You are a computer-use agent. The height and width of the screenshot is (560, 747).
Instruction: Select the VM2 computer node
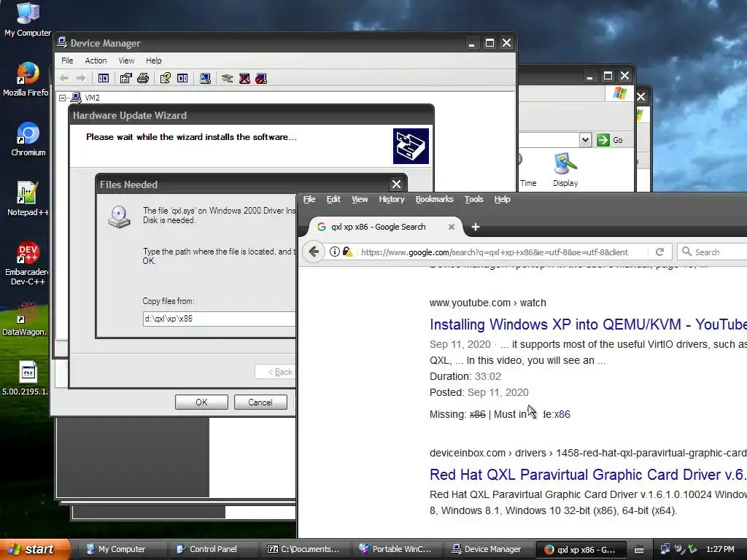(x=86, y=98)
